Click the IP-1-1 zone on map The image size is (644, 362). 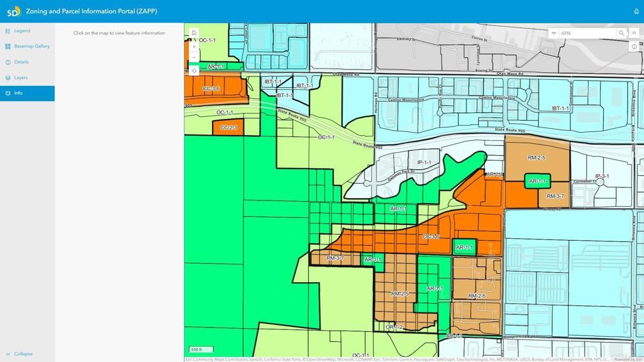tap(425, 163)
